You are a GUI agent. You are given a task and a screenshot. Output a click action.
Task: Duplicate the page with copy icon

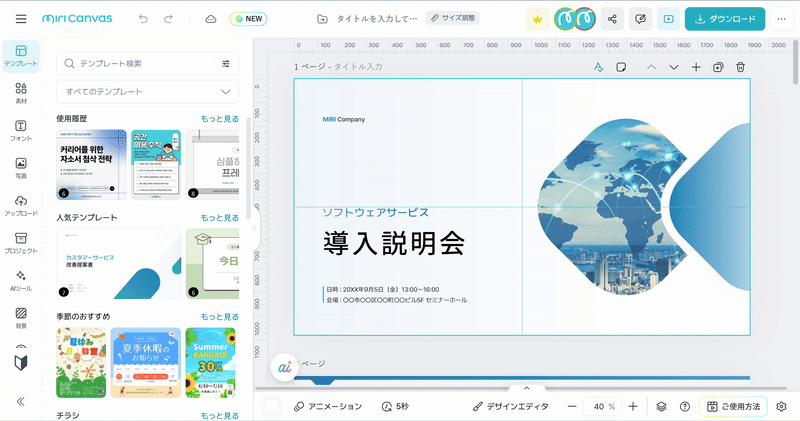[x=718, y=67]
